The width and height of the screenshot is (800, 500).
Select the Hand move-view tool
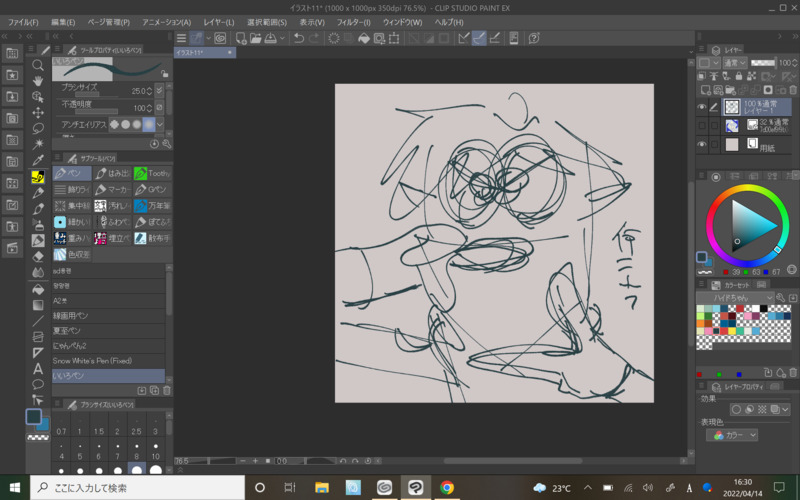[38, 81]
